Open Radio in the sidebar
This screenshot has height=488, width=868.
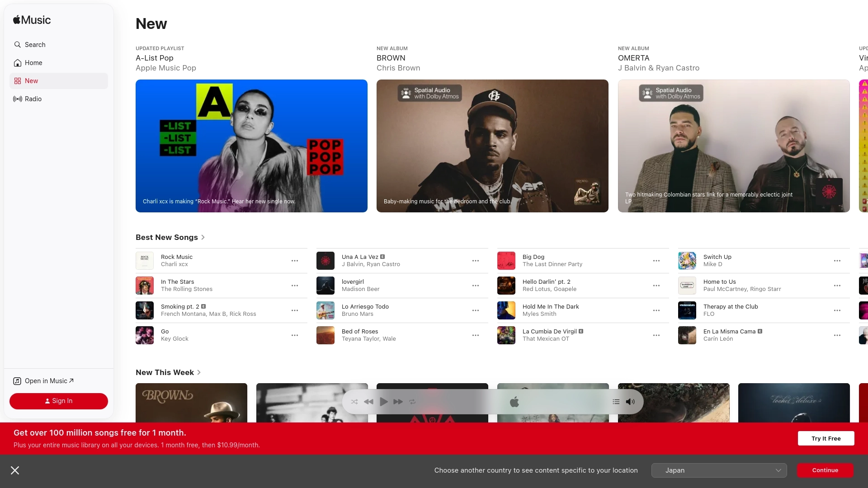[59, 99]
